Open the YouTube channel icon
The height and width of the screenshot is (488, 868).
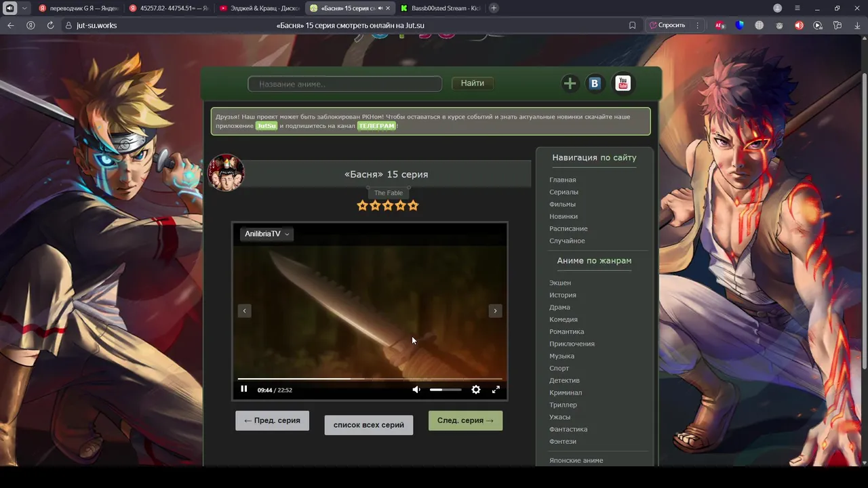[623, 83]
